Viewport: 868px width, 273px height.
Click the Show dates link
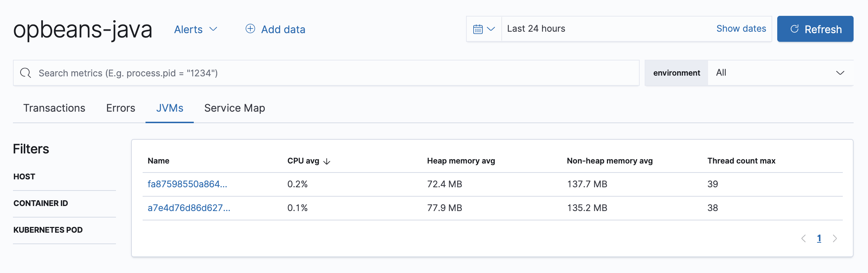[x=741, y=28]
